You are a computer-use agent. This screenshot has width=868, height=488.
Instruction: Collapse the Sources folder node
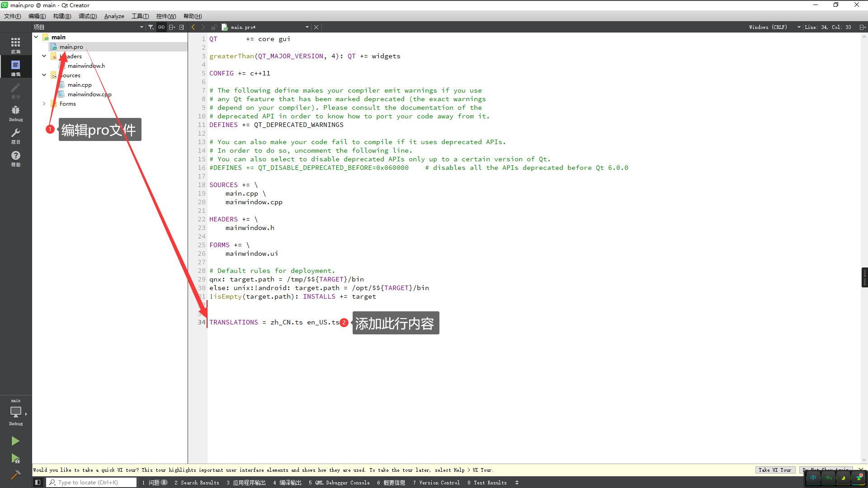pyautogui.click(x=44, y=75)
